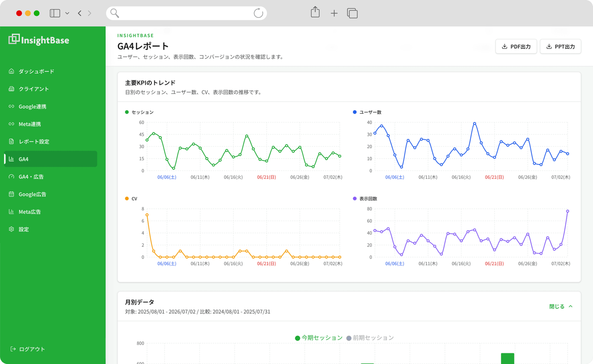Click the 閉じる link
Screen dimensions: 593x364
point(557,307)
